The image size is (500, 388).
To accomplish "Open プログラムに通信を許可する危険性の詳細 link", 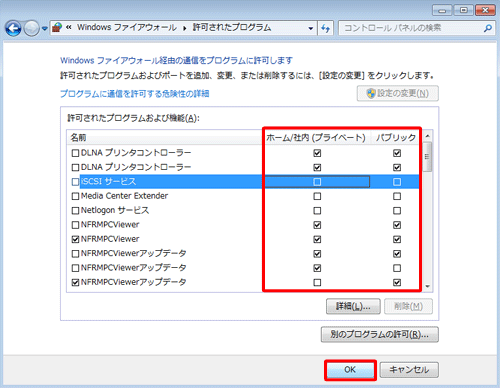I will [x=134, y=94].
